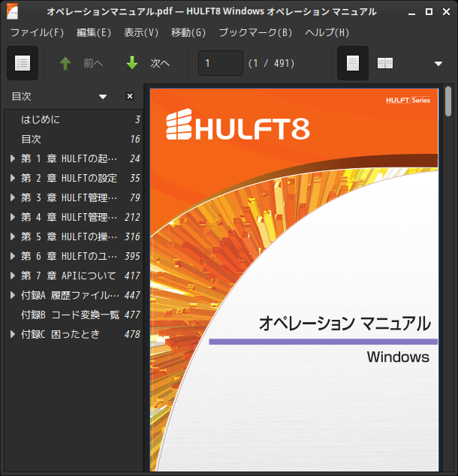Go to next page with 次へ
Viewport: 458px width, 476px height.
point(160,64)
